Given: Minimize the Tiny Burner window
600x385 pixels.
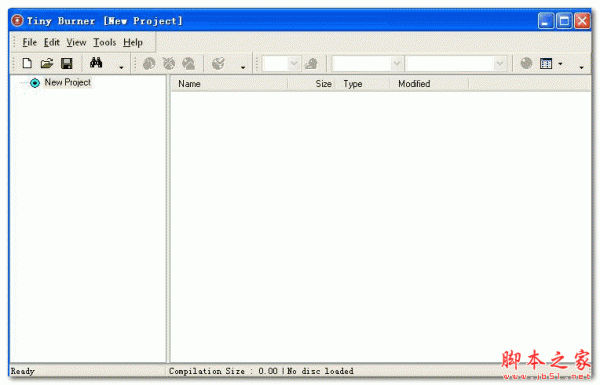Looking at the screenshot, I should coord(546,21).
